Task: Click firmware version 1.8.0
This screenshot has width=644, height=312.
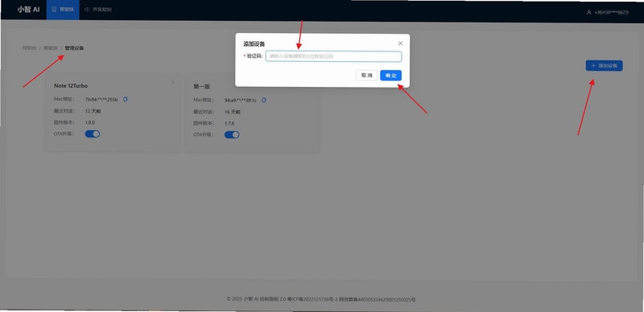Action: (x=90, y=122)
